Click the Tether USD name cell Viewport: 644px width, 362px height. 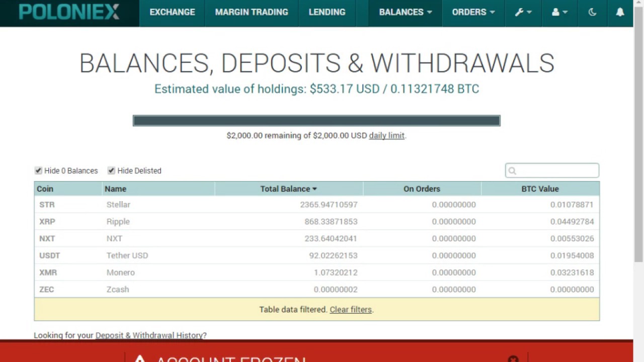[x=127, y=255]
